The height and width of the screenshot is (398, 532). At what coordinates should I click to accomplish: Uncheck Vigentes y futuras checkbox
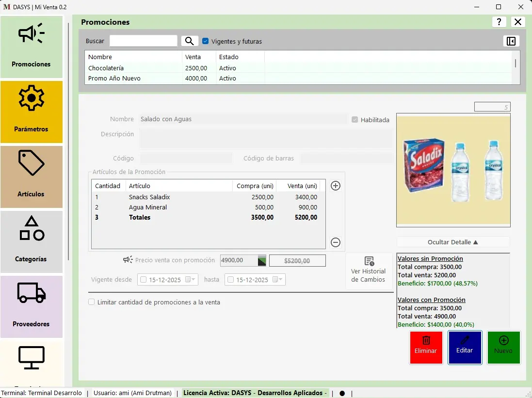[x=206, y=41]
